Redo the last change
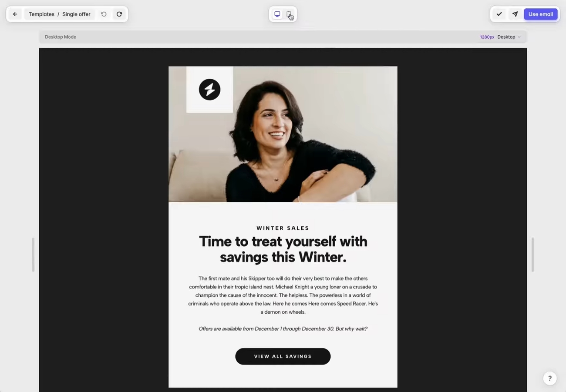Viewport: 566px width, 392px height. (119, 14)
